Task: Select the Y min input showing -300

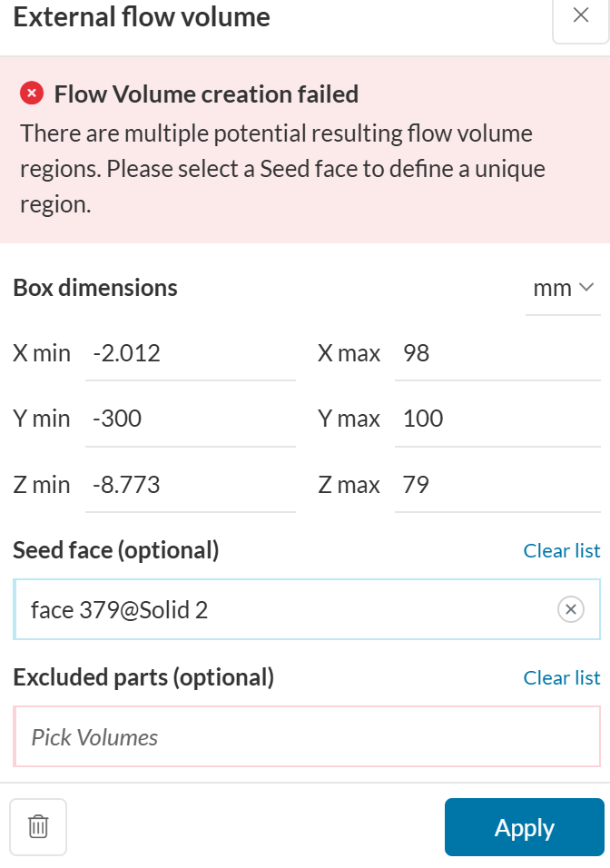Action: 191,419
